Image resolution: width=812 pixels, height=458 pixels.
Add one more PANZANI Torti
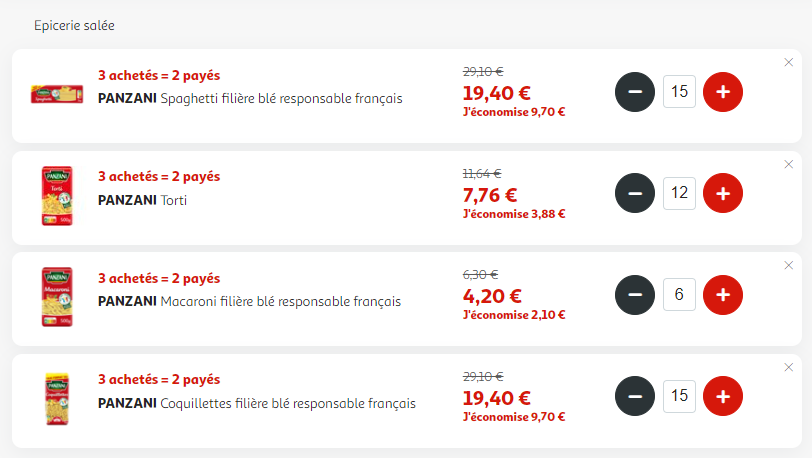click(722, 193)
